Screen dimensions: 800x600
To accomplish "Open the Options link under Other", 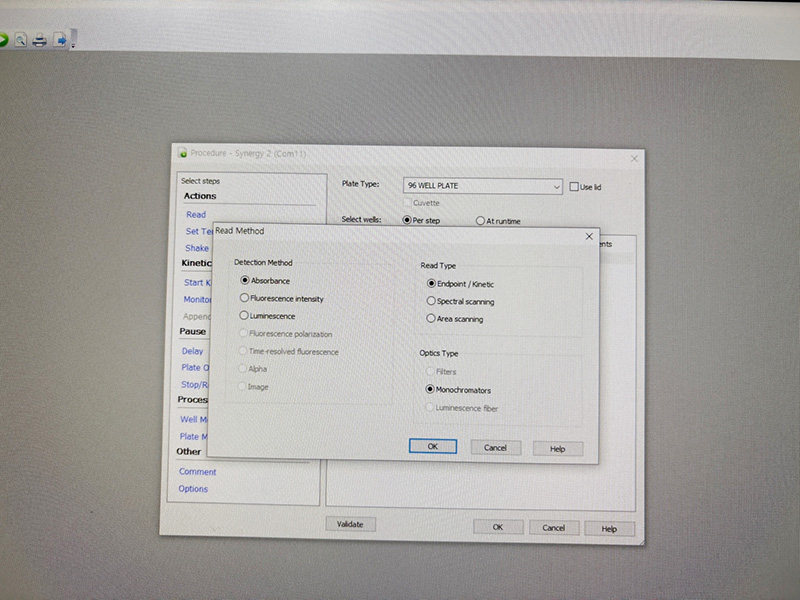I will click(x=193, y=489).
